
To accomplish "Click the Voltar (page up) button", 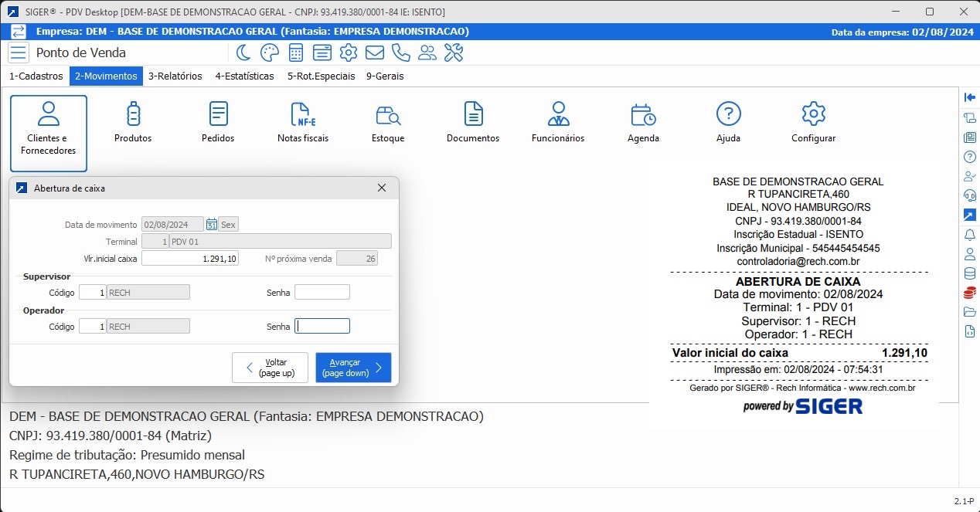I will [x=270, y=368].
